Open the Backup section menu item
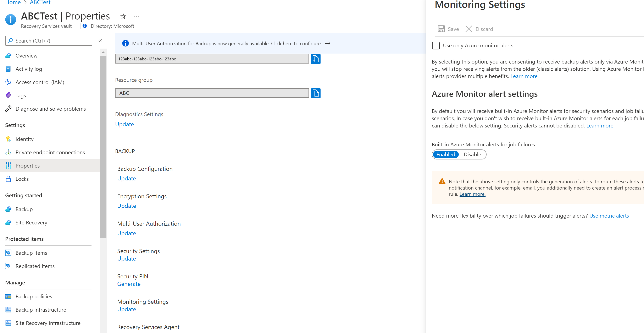The image size is (644, 333). [x=24, y=209]
